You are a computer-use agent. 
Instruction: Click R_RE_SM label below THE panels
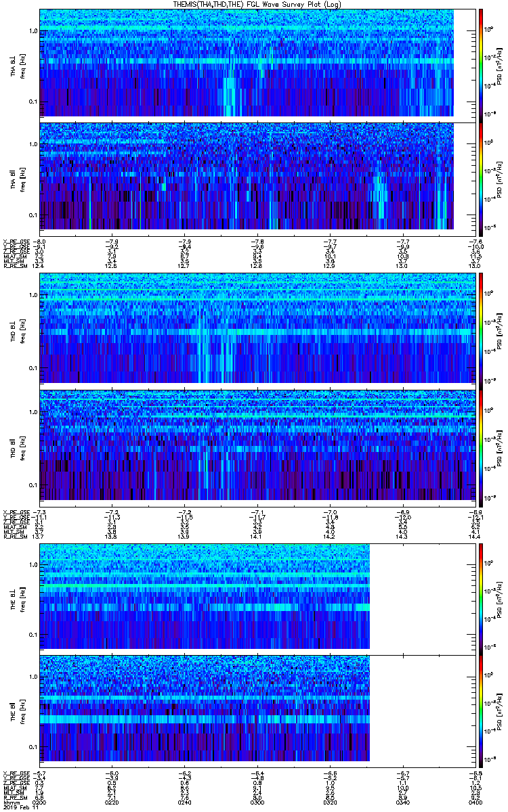[x=16, y=797]
